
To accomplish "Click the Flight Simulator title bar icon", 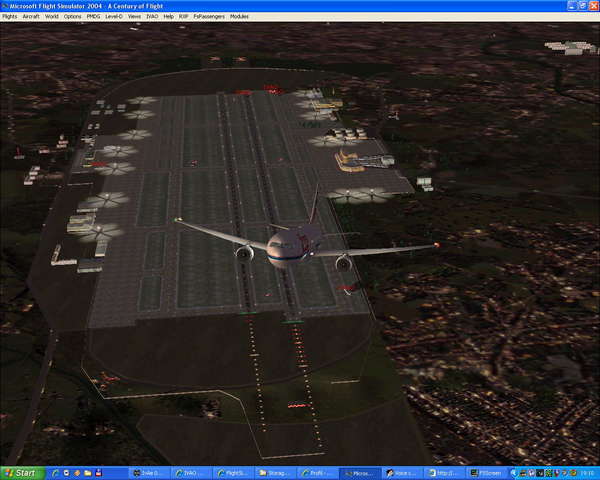I will 5,6.
